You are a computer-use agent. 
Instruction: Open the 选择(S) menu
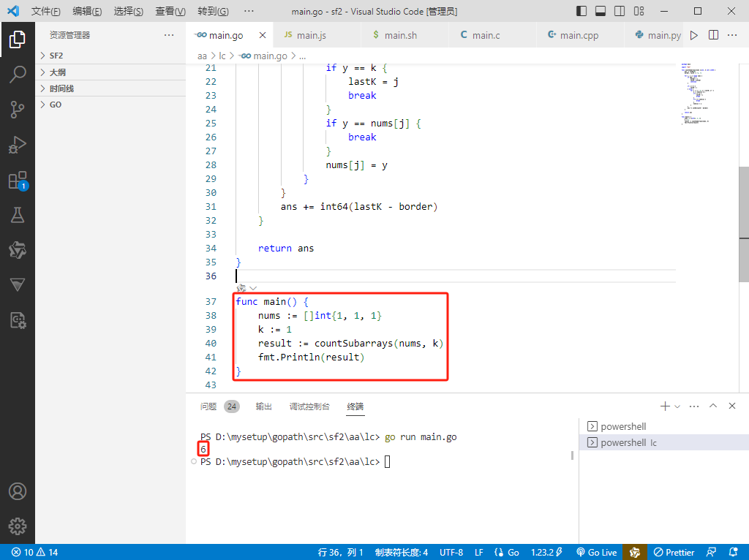pyautogui.click(x=129, y=11)
